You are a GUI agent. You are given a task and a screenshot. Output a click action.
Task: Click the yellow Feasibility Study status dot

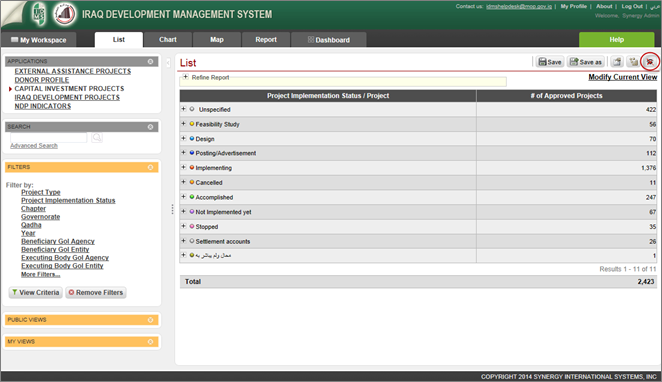tap(192, 124)
